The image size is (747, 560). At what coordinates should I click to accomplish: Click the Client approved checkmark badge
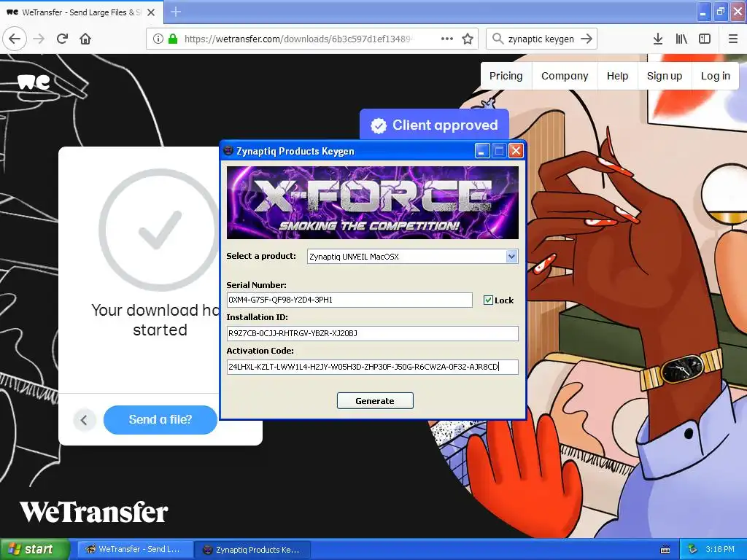(379, 125)
